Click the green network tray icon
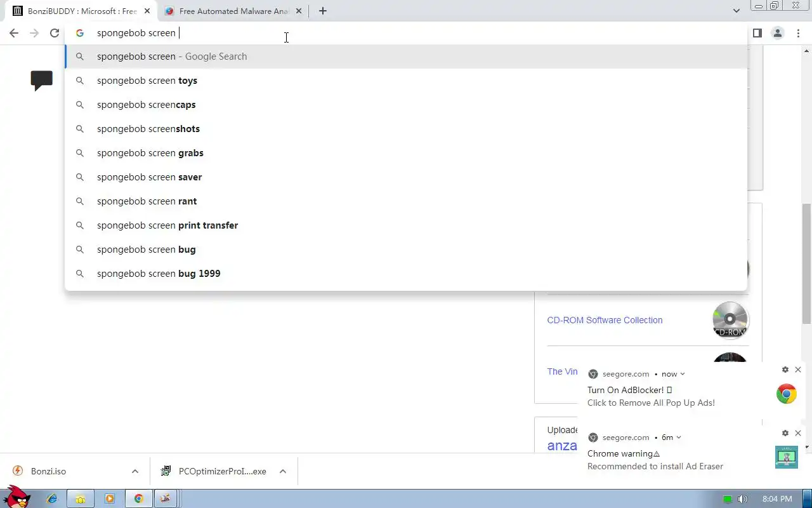Image resolution: width=812 pixels, height=508 pixels. click(x=728, y=499)
